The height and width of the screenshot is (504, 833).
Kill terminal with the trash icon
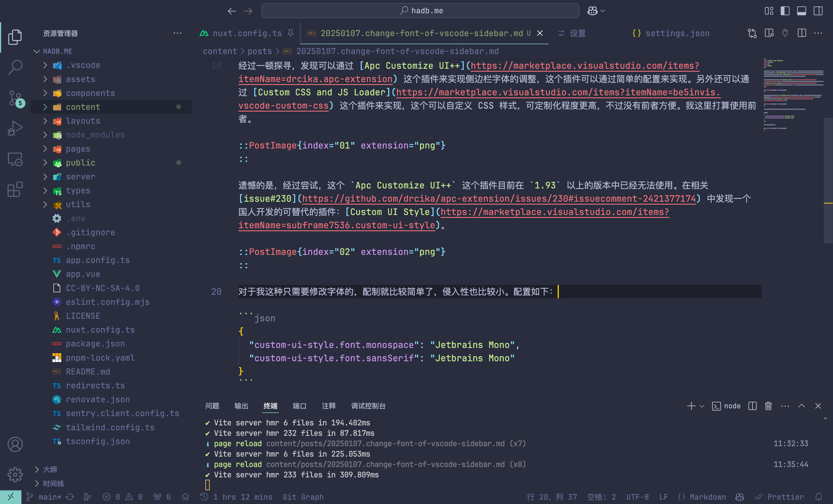click(768, 406)
